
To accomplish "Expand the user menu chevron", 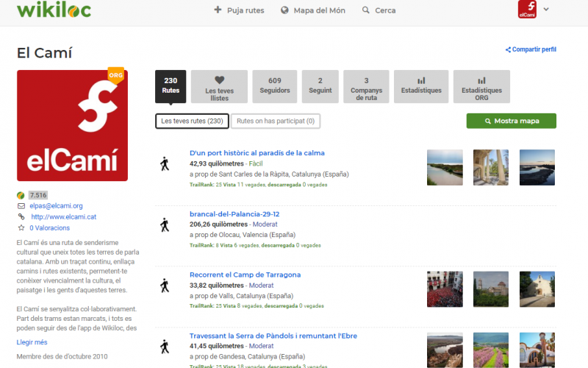I will point(546,10).
